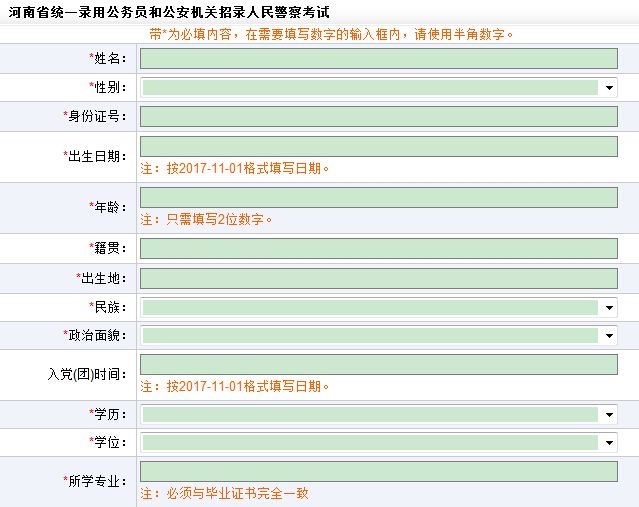Click the 带*为必填内容 instruction text
Viewport: 639px width, 507px height.
tap(331, 35)
